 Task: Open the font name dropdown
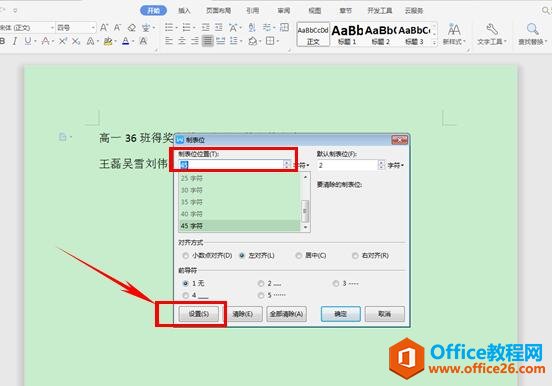52,27
